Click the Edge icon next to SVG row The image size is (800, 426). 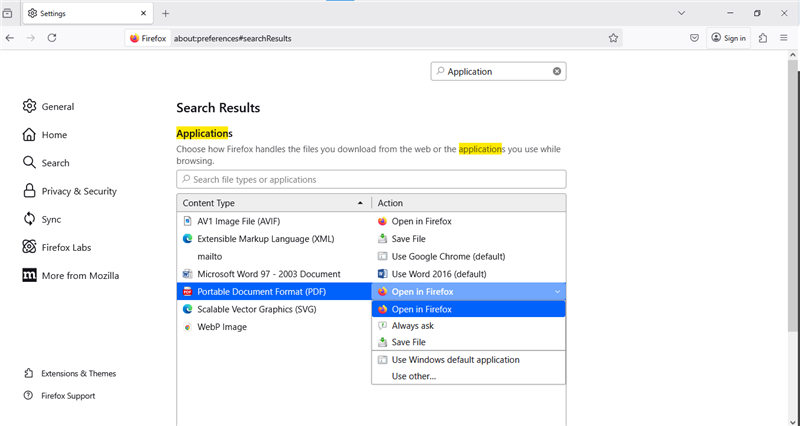(x=187, y=309)
